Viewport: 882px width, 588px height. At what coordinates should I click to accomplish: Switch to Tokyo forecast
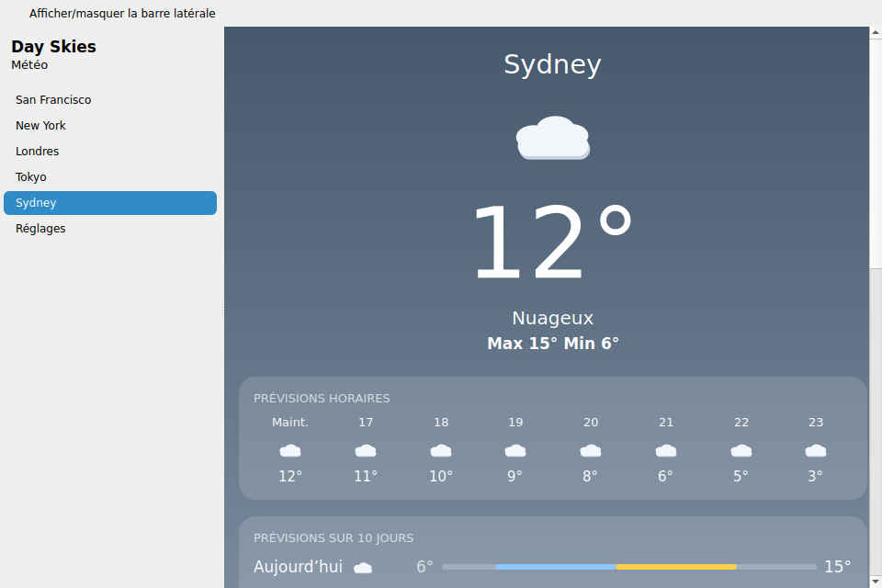point(110,177)
